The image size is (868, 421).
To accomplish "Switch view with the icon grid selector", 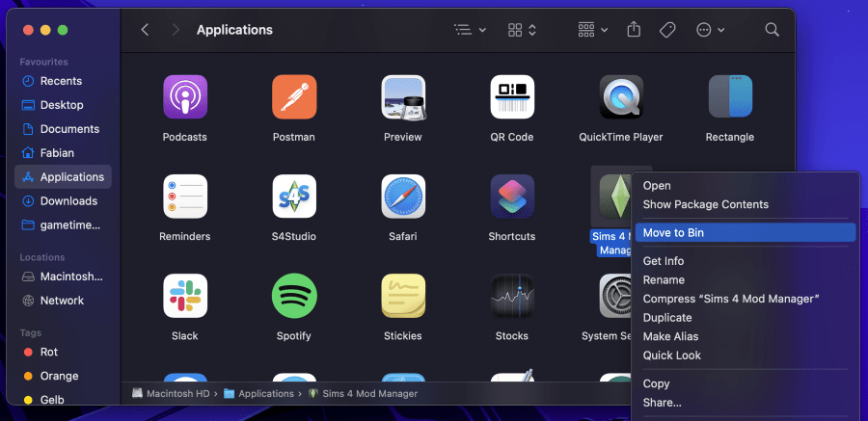I will tap(522, 30).
